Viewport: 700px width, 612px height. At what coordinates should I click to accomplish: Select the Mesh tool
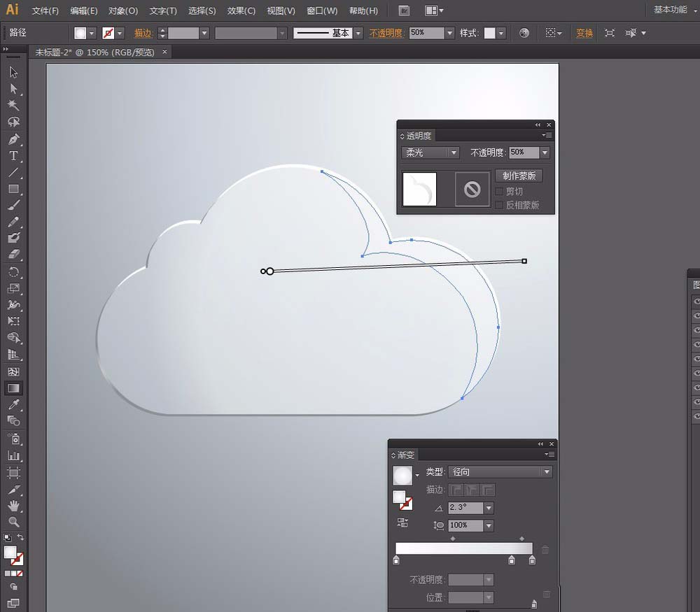pos(13,371)
